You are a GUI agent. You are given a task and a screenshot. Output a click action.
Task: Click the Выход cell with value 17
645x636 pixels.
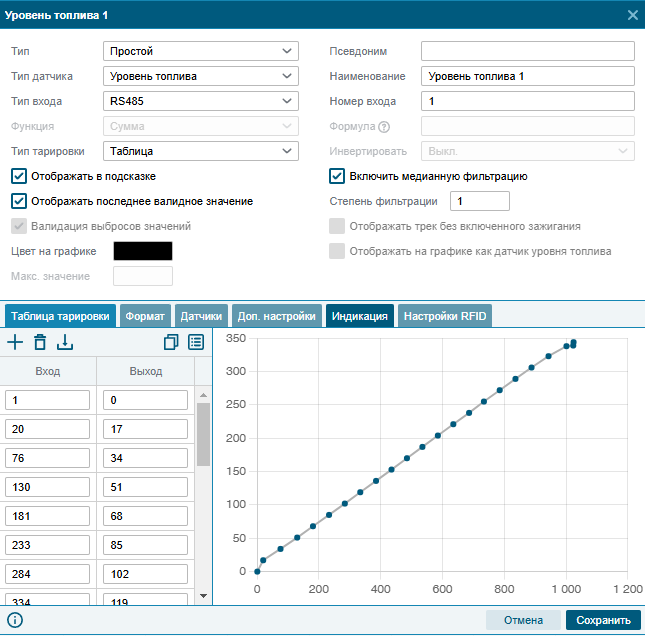[145, 429]
